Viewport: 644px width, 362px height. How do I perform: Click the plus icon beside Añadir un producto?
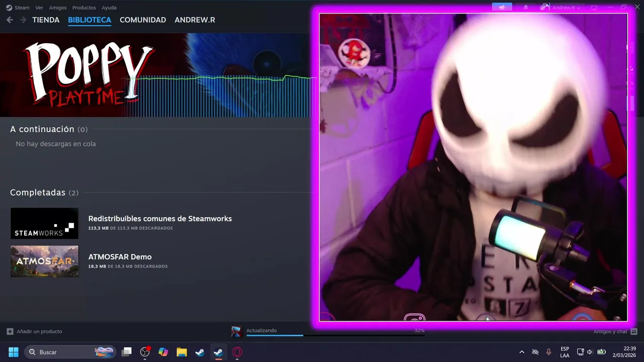click(x=10, y=331)
